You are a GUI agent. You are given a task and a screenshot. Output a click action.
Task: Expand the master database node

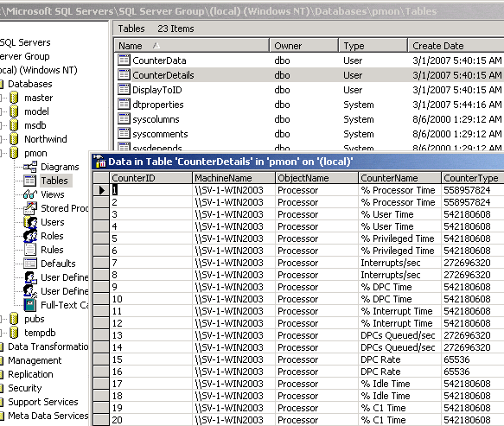tap(1, 98)
